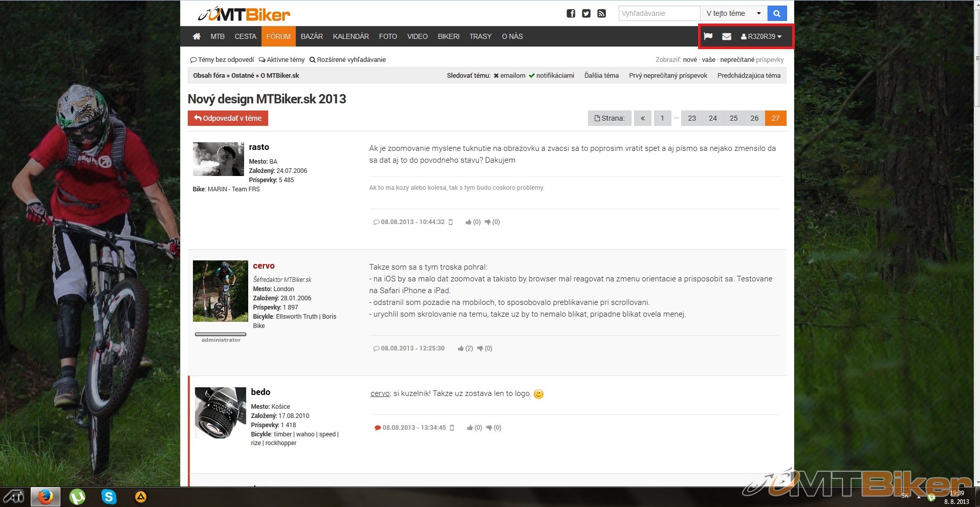This screenshot has width=980, height=507.
Task: Toggle email following for this topic
Action: 509,76
